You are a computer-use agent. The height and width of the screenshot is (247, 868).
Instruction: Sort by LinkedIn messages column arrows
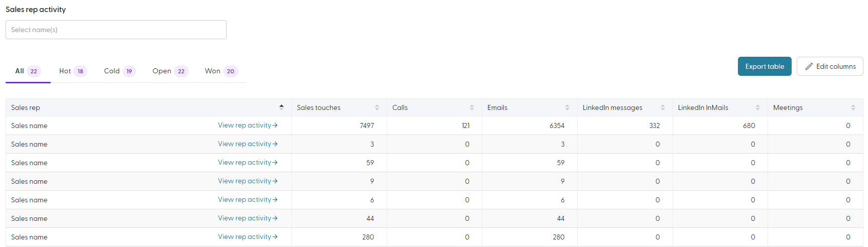(x=663, y=107)
